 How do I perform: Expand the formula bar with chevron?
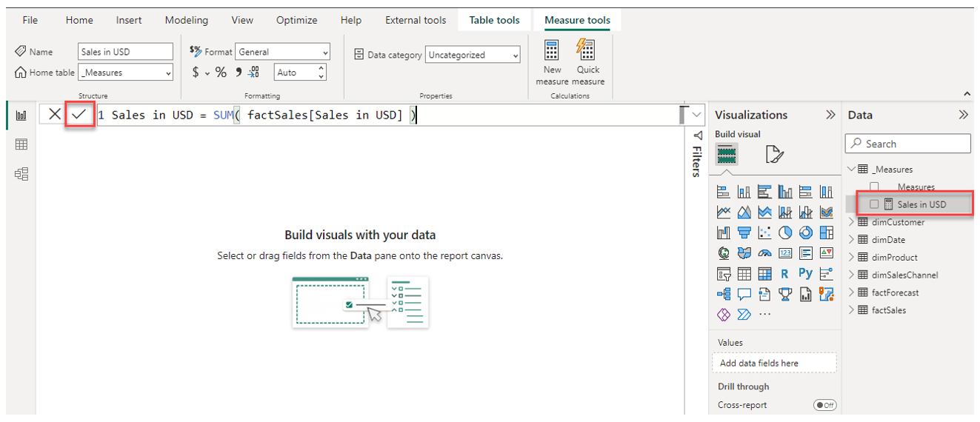[696, 115]
